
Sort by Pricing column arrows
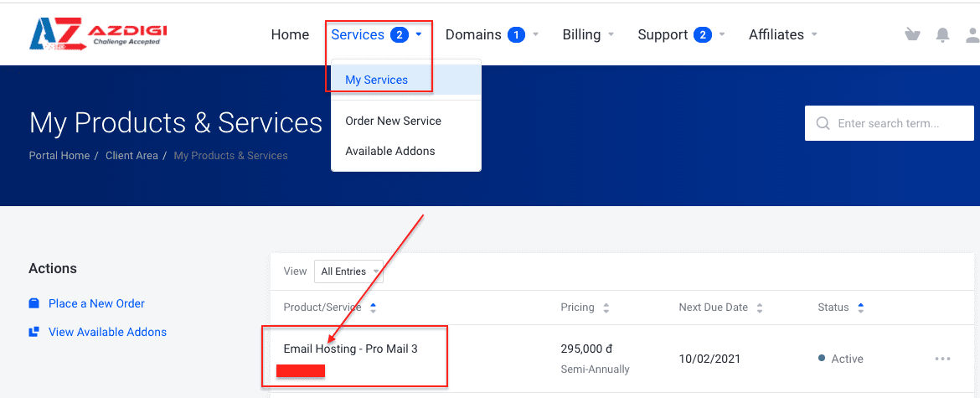tap(606, 308)
